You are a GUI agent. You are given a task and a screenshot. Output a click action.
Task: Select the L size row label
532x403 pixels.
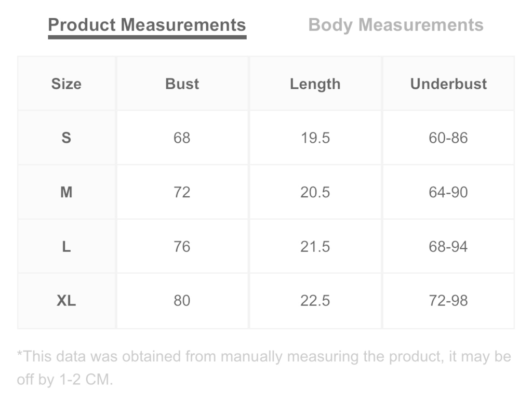pos(66,247)
